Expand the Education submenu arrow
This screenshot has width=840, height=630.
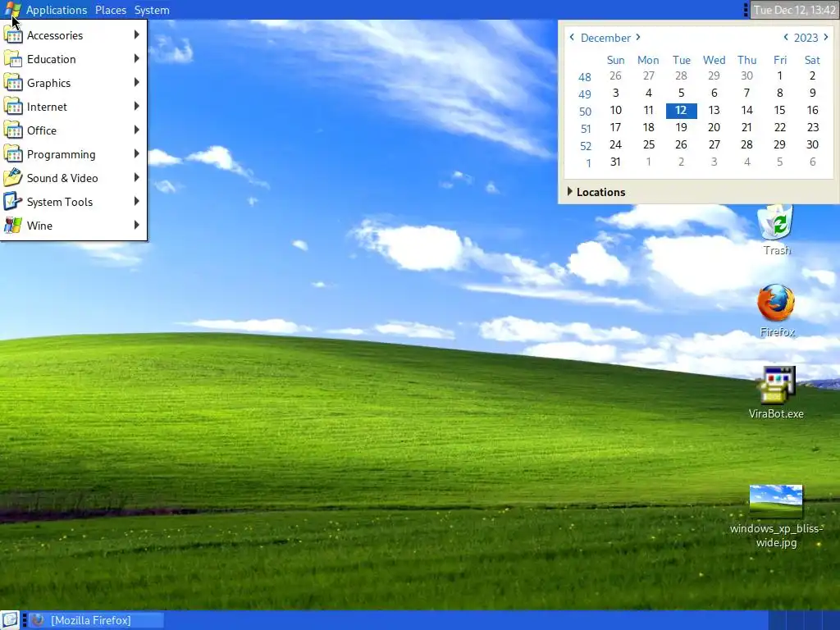tap(137, 58)
